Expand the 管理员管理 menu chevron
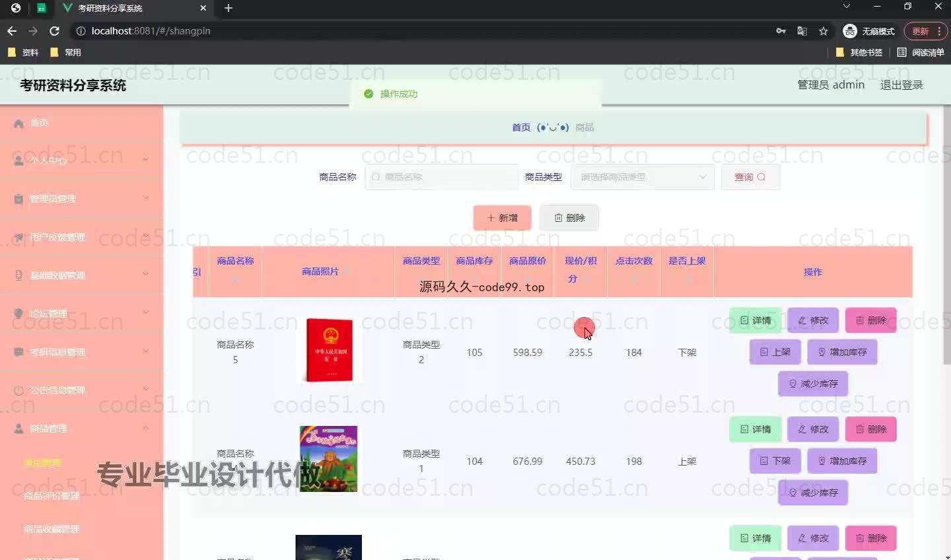 pos(146,197)
